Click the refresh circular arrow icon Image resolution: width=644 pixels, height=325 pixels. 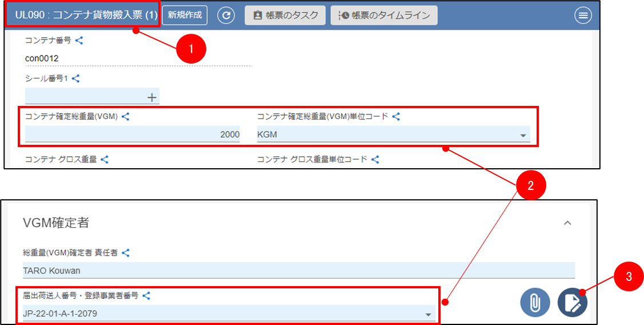[226, 15]
